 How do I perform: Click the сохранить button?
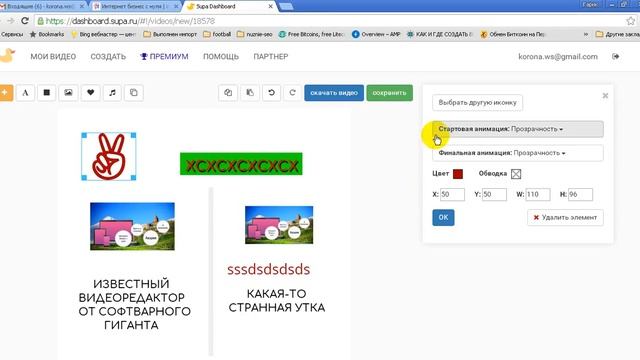pos(389,93)
